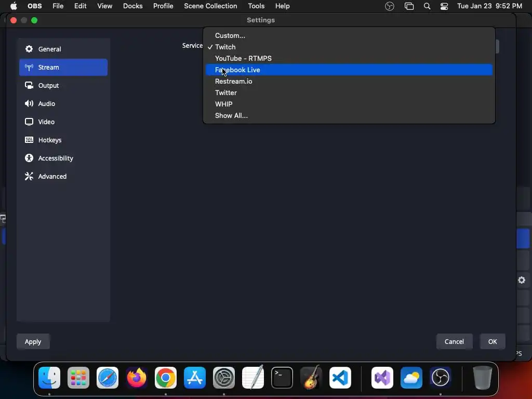Launch Visual Studio Code from the Dock
The image size is (532, 399).
(340, 378)
